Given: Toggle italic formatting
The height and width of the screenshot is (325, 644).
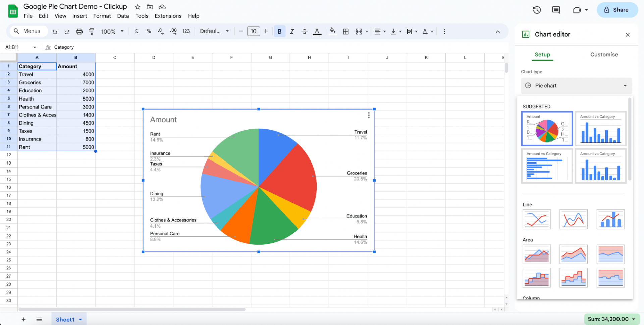Looking at the screenshot, I should (x=292, y=31).
